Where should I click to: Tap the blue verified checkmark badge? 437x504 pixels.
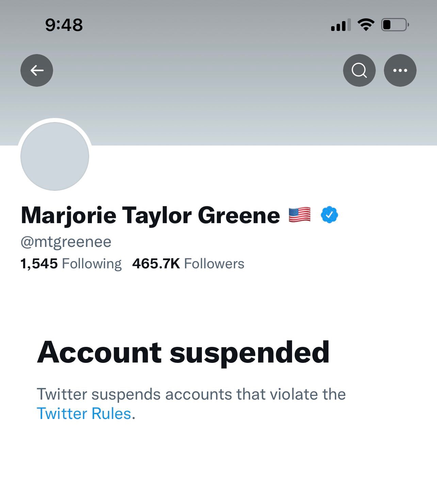329,215
